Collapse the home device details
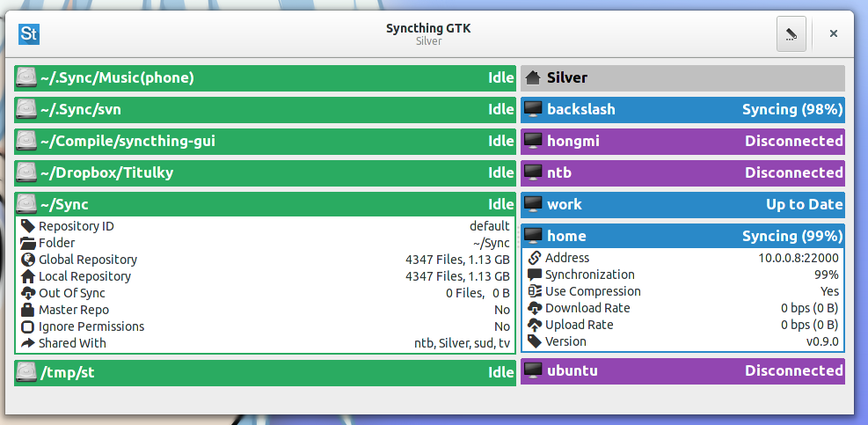The image size is (868, 425). pyautogui.click(x=682, y=237)
